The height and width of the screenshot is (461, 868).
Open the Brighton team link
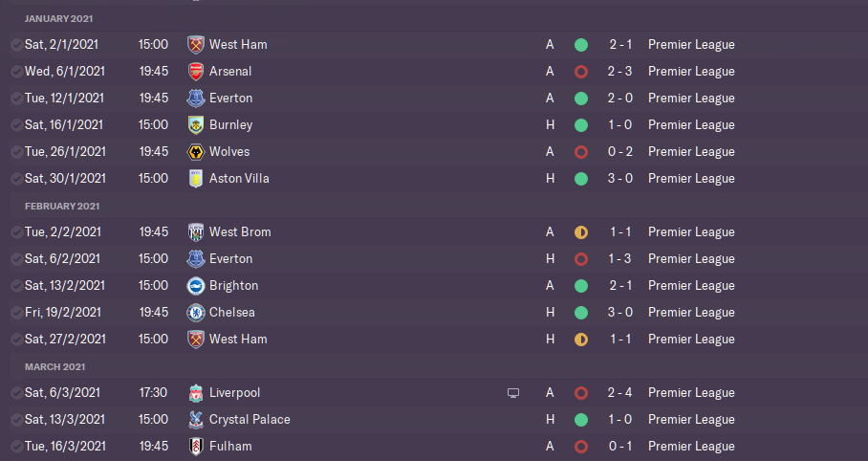(233, 286)
